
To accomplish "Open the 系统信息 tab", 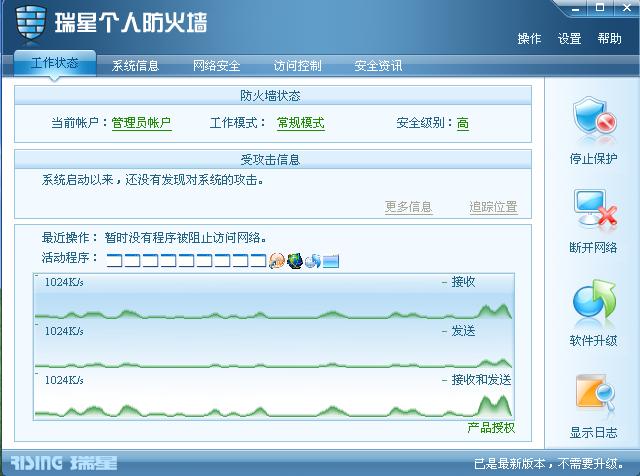I will coord(135,66).
